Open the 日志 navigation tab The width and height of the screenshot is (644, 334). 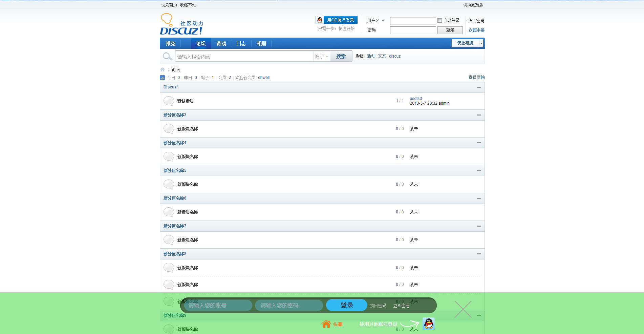pos(241,43)
